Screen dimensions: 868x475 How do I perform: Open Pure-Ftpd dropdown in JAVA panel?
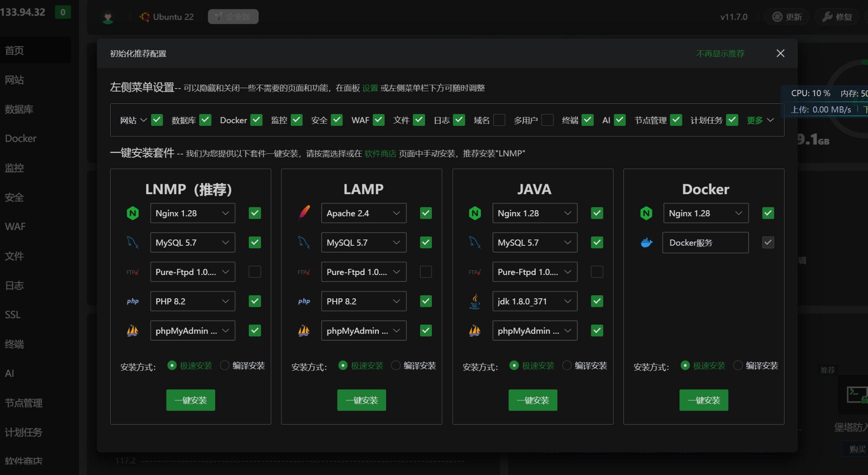(535, 272)
